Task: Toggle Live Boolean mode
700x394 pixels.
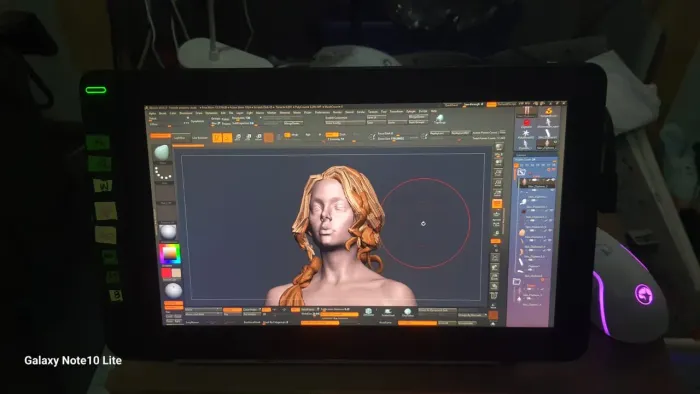Action: coord(200,138)
